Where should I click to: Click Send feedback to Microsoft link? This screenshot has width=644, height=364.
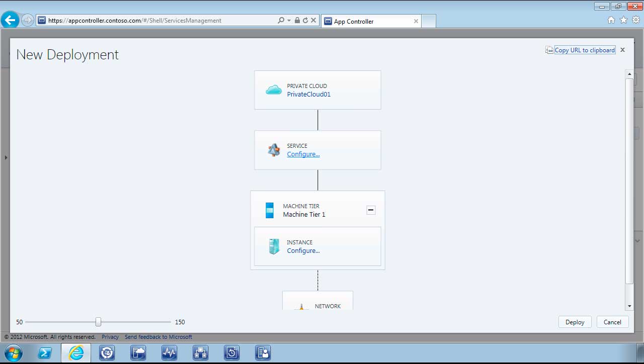click(158, 337)
